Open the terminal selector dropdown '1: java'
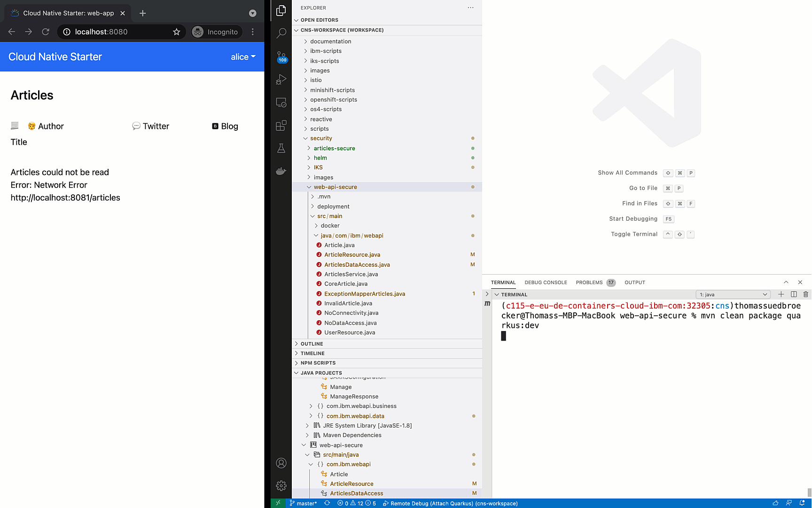Image resolution: width=812 pixels, height=508 pixels. pyautogui.click(x=733, y=294)
